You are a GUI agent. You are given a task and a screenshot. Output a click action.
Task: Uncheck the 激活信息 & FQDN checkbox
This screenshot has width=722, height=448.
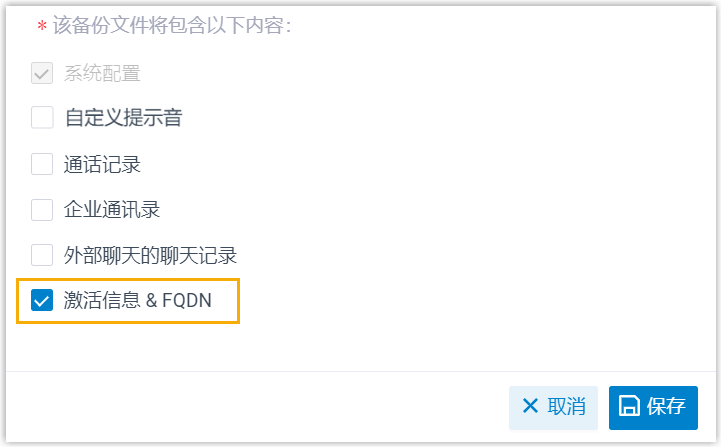42,300
